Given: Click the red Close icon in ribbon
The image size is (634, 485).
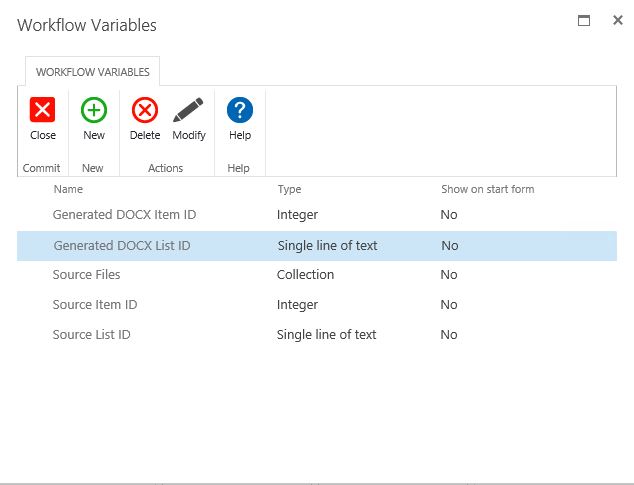Looking at the screenshot, I should point(43,110).
